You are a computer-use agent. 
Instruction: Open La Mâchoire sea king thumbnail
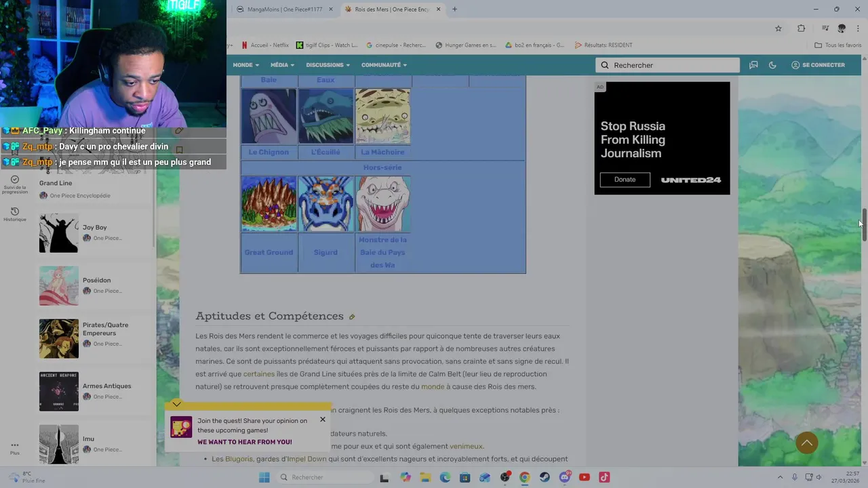click(x=382, y=116)
